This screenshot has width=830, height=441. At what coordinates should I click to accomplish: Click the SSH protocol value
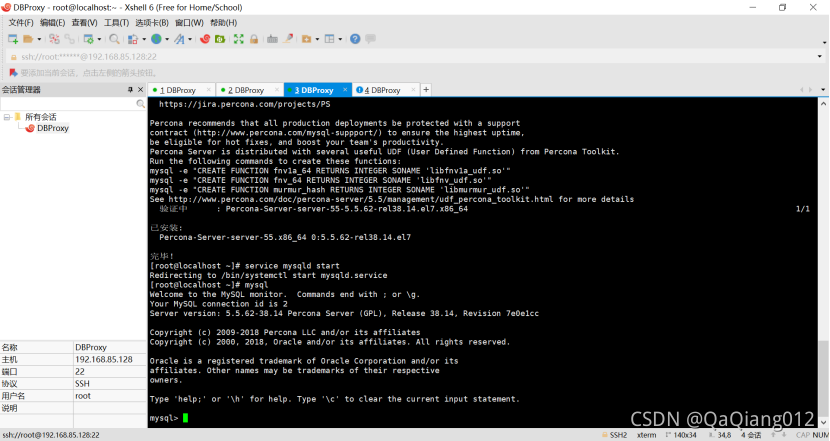point(82,384)
